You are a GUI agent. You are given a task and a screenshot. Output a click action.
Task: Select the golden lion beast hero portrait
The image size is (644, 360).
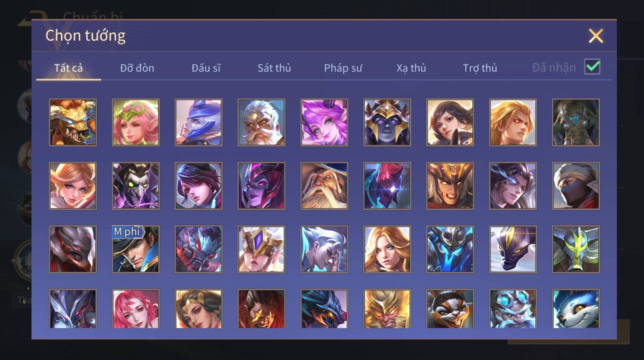73,122
